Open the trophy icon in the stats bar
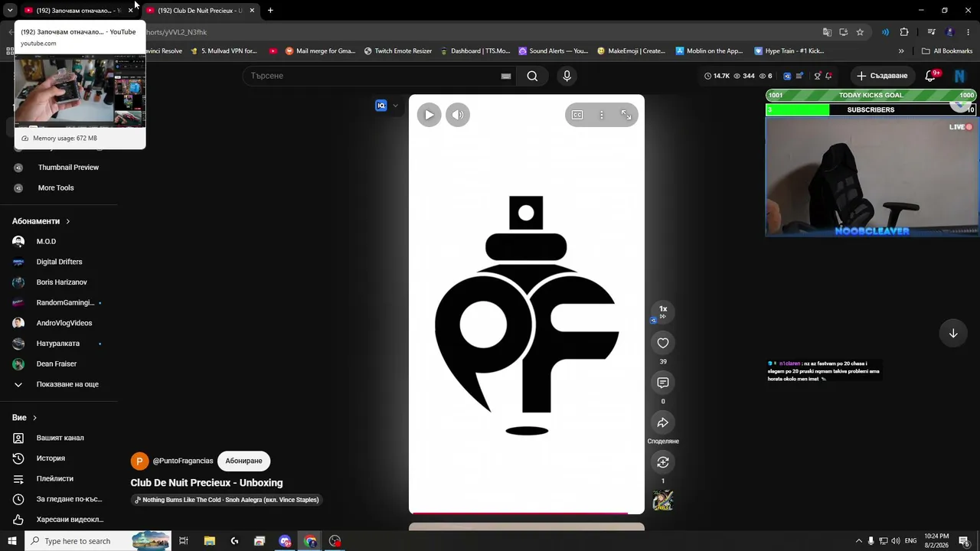 818,76
